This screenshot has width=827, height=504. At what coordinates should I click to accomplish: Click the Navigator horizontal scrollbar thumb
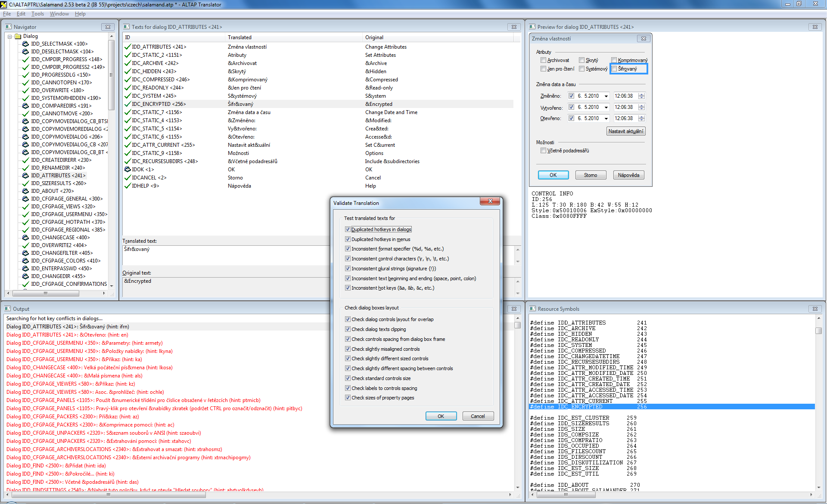(46, 293)
